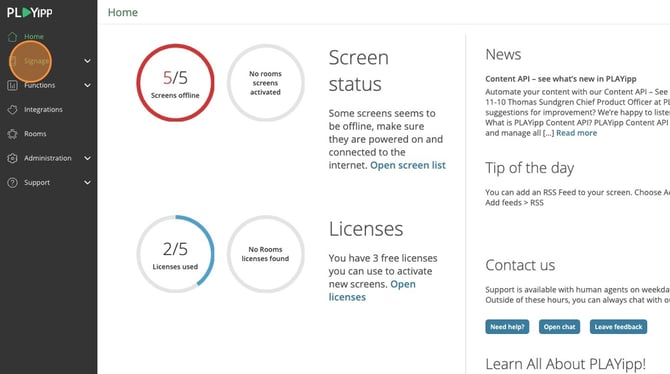Click the Administration gear icon
Viewport: 670px width, 374px height.
12,158
